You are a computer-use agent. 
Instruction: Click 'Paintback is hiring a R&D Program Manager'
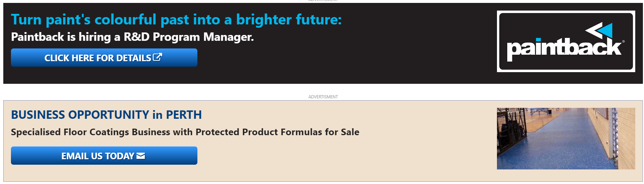pos(132,37)
